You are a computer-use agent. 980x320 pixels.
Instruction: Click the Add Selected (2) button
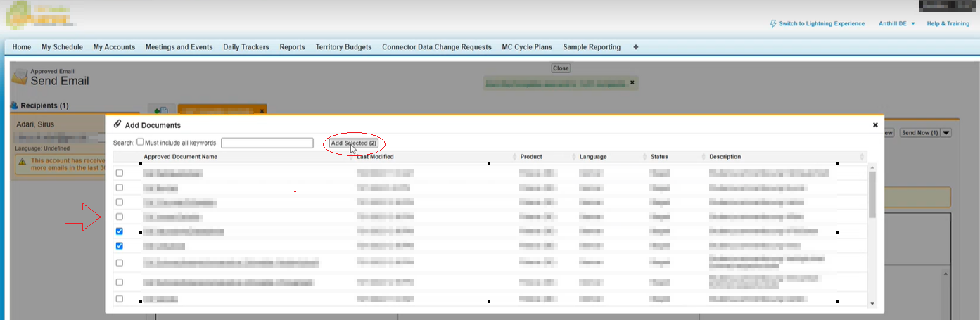point(354,143)
